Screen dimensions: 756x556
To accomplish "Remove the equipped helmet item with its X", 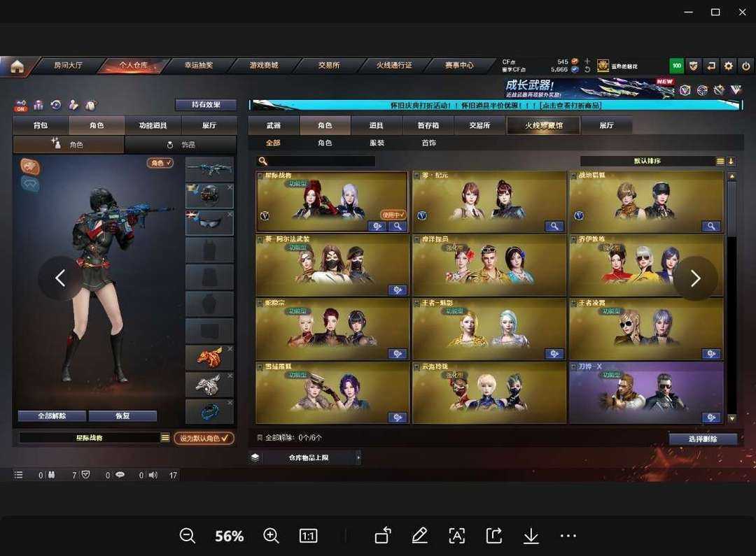I will point(230,187).
